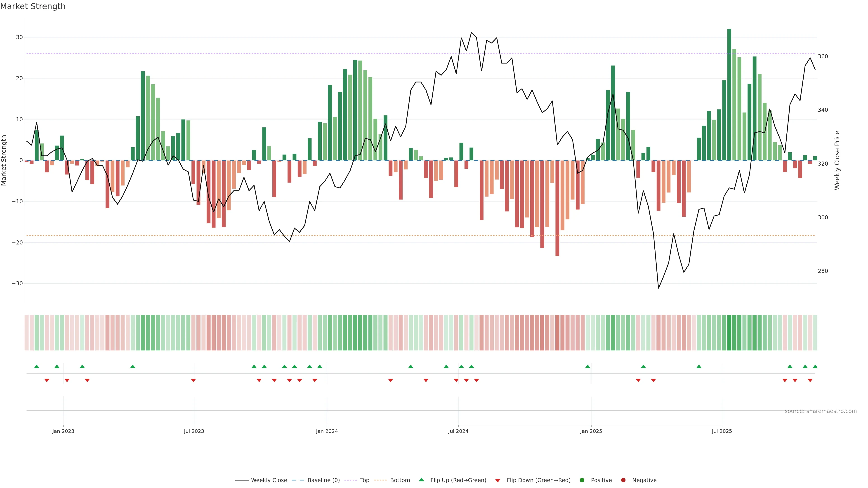Click Weekly Close Price axis title
The image size is (868, 488).
tap(837, 160)
